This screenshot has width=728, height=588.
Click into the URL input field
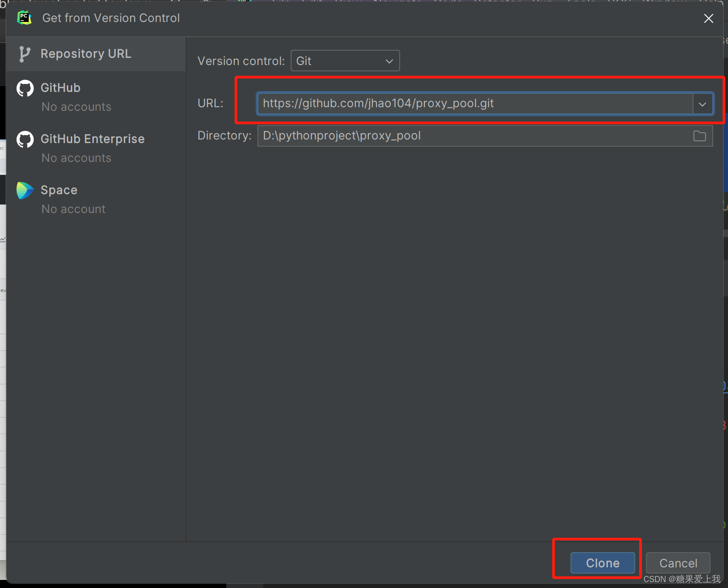(475, 104)
